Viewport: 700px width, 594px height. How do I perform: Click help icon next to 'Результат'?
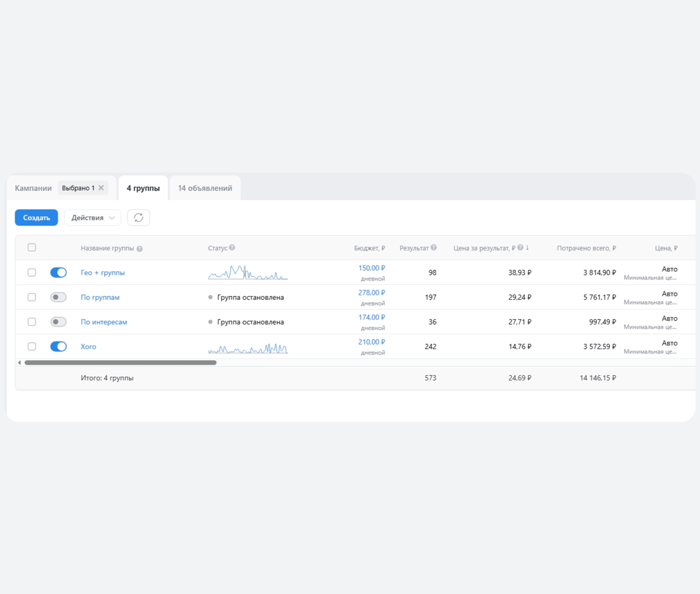click(434, 248)
